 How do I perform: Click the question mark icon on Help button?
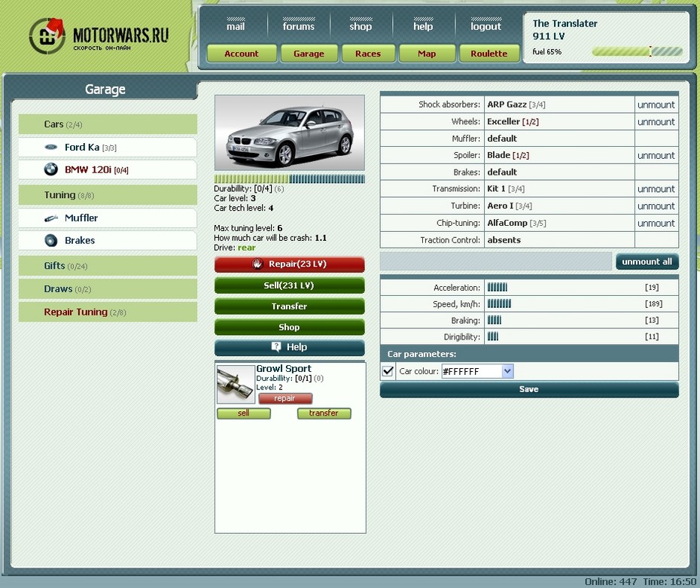(x=276, y=347)
